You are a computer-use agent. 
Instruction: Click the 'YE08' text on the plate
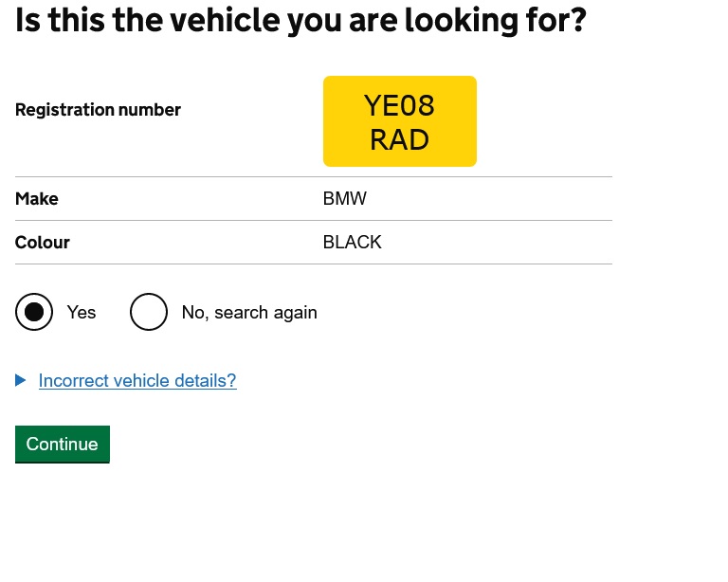tap(399, 104)
